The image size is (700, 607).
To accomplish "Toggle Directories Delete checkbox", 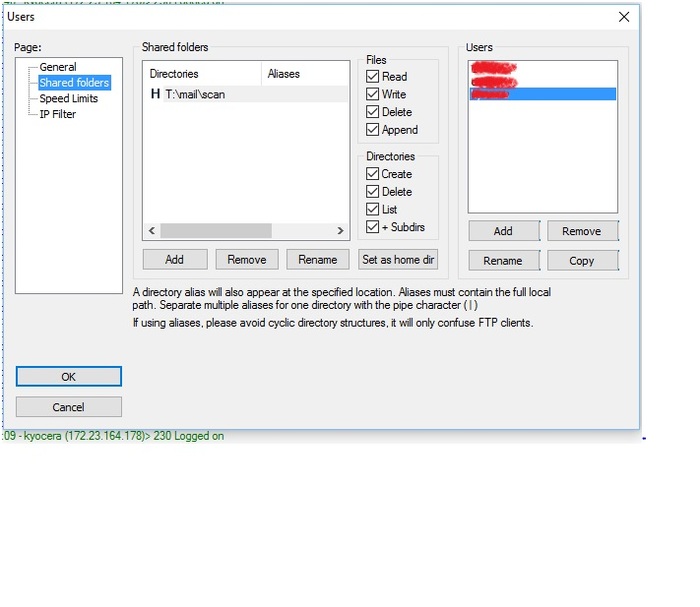I will (x=372, y=191).
